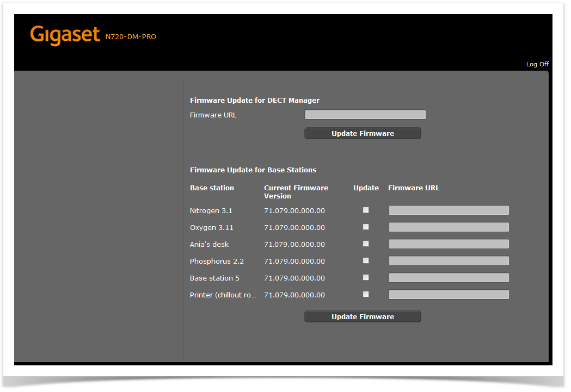Check the Update box for Oxygen 3.11
Screen dimensions: 571x392
coord(366,227)
